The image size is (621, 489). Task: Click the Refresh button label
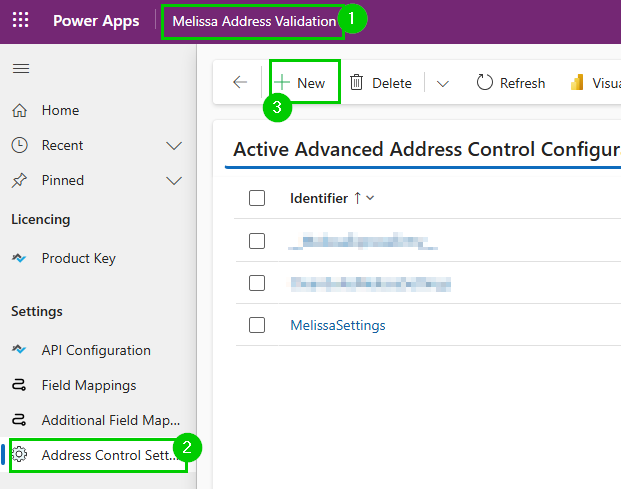point(522,83)
